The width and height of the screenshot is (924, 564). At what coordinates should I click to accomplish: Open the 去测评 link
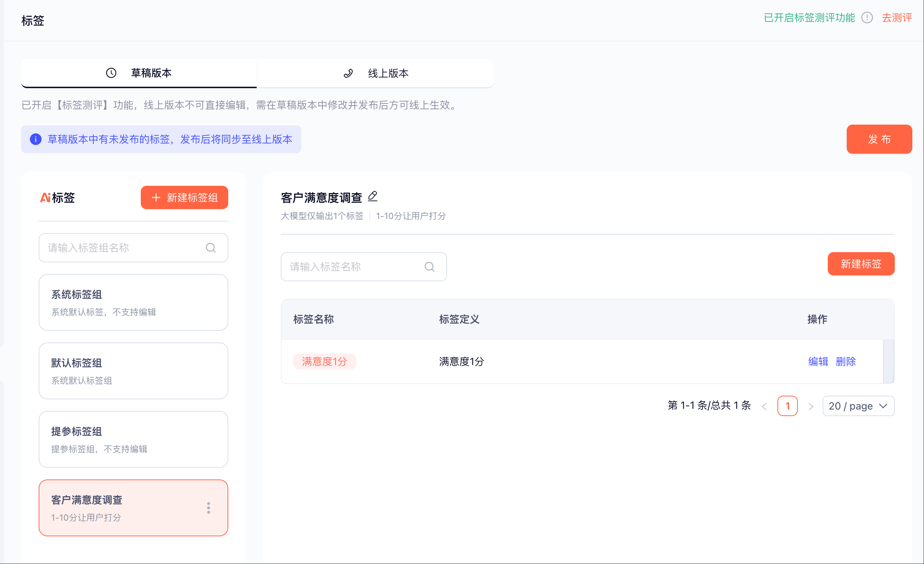(x=897, y=17)
